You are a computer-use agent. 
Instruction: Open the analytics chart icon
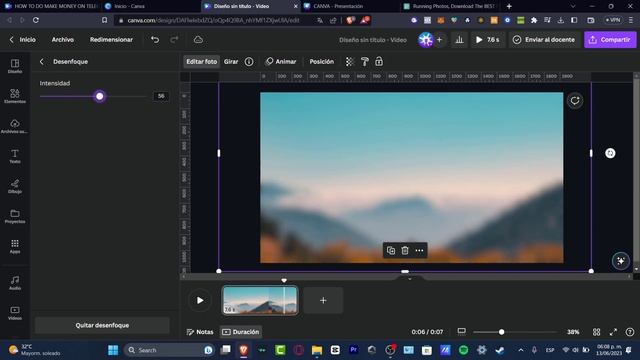point(459,40)
